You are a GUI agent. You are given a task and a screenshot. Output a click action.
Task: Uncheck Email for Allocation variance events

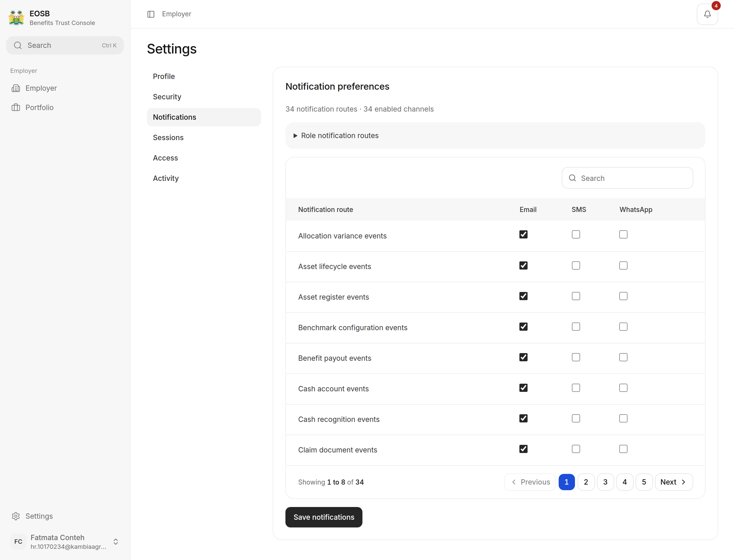point(523,234)
